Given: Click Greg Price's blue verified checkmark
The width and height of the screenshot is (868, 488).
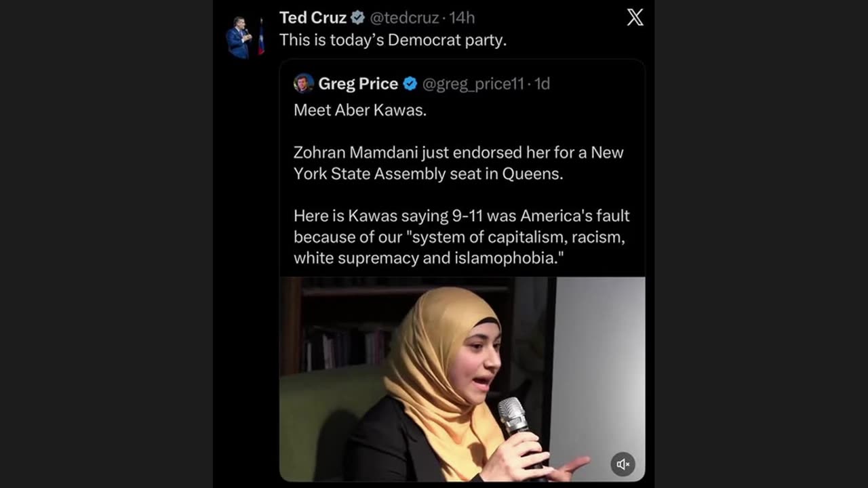Looking at the screenshot, I should 410,83.
